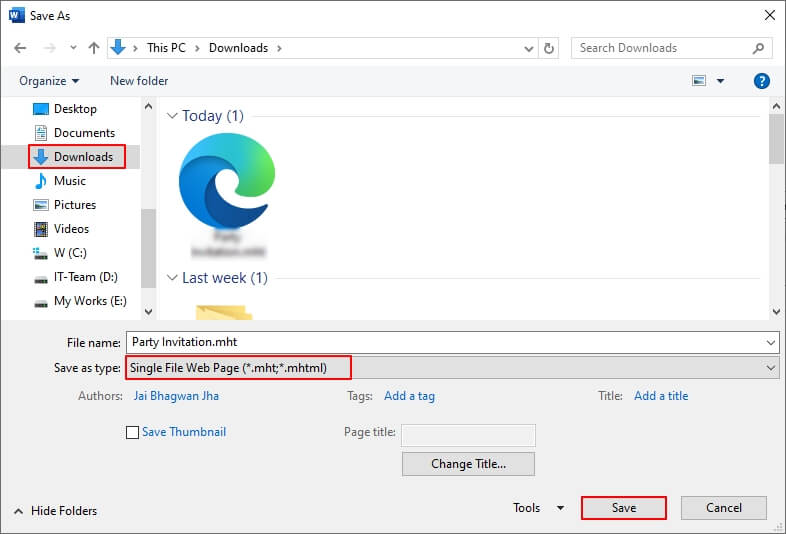Collapse the Last week (1) group
Viewport: 786px width, 534px height.
coord(172,278)
